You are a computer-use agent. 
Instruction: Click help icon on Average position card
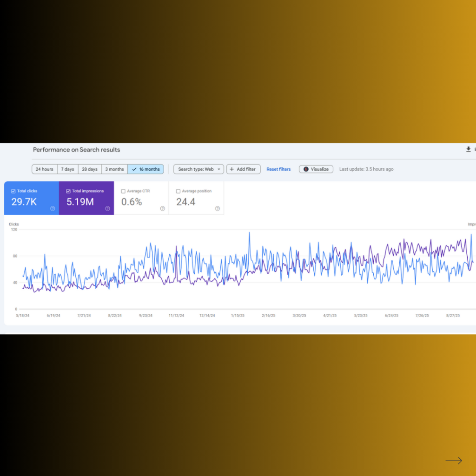[x=217, y=209]
